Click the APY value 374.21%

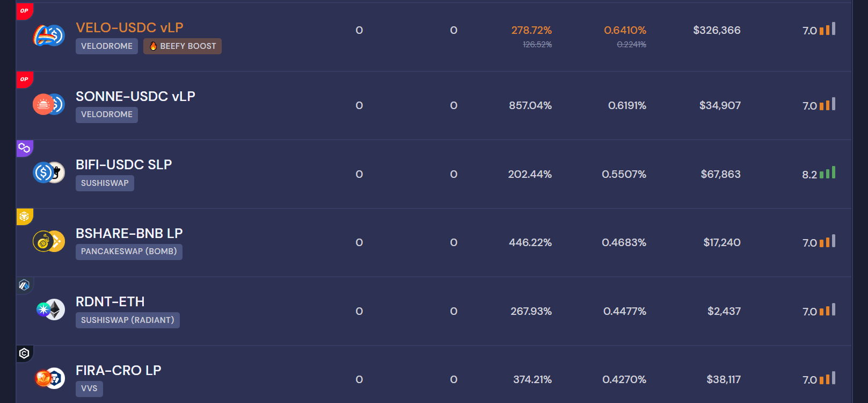533,379
